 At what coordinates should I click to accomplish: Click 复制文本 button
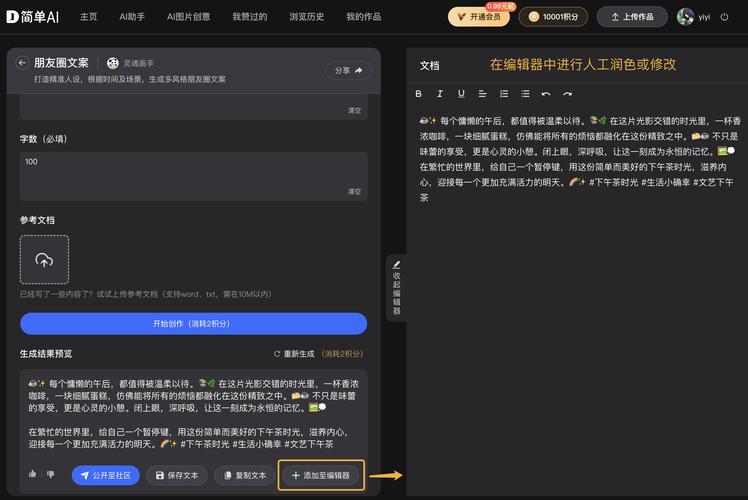point(245,475)
